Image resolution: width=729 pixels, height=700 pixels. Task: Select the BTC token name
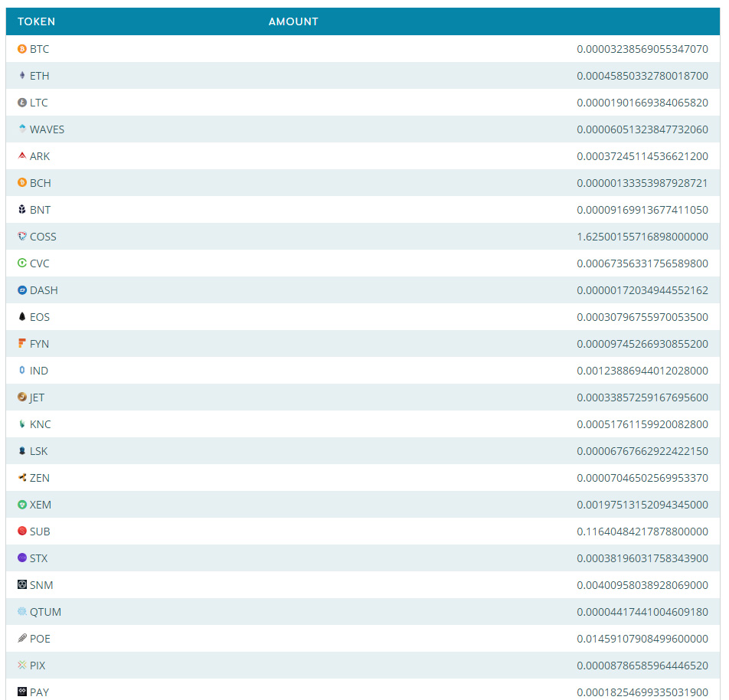coord(40,49)
